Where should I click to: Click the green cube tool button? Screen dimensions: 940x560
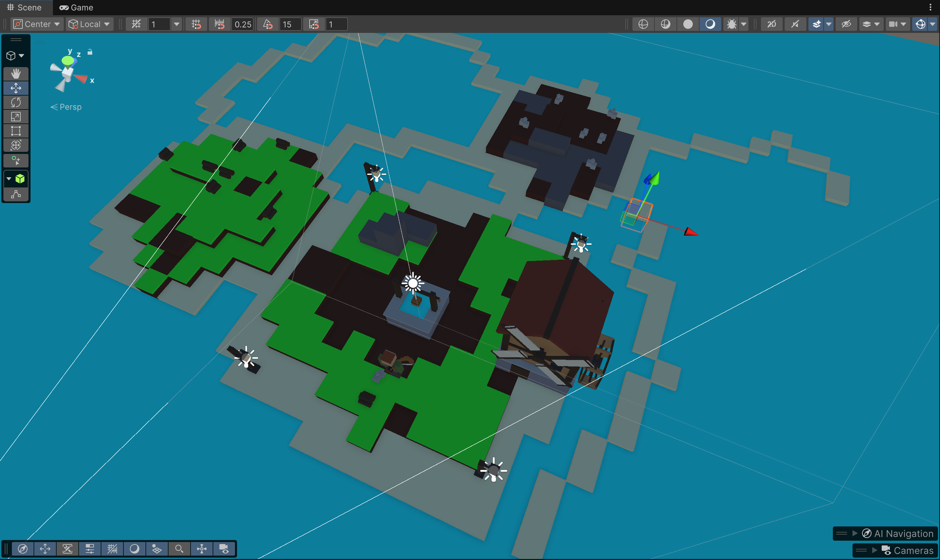tap(20, 179)
